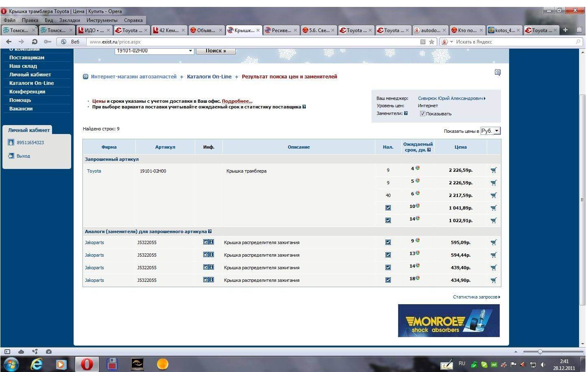
Task: Toggle the Показывать replacements checkbox
Action: (x=422, y=114)
